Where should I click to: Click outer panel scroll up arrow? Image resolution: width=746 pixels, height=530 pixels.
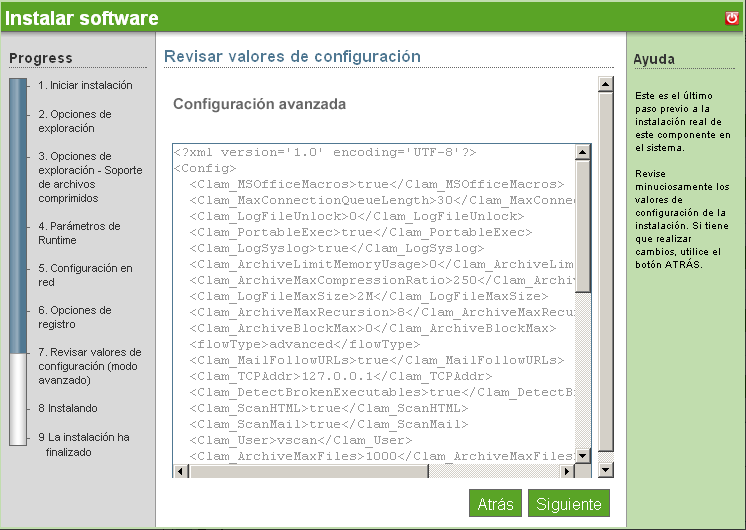point(605,84)
